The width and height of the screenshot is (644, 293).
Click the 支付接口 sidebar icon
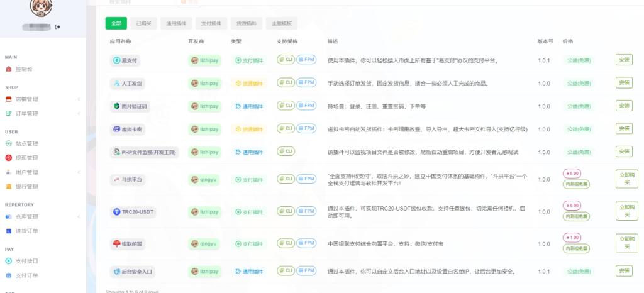[x=9, y=261]
